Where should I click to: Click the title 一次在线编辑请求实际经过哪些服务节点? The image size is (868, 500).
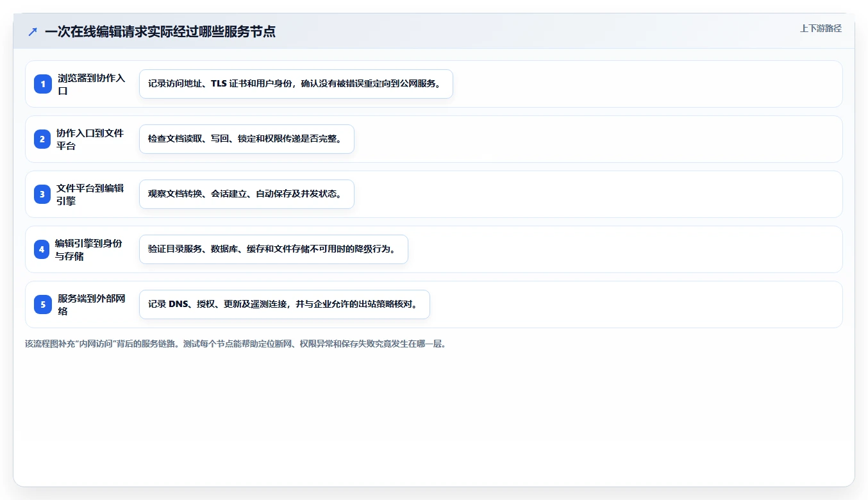pos(160,31)
